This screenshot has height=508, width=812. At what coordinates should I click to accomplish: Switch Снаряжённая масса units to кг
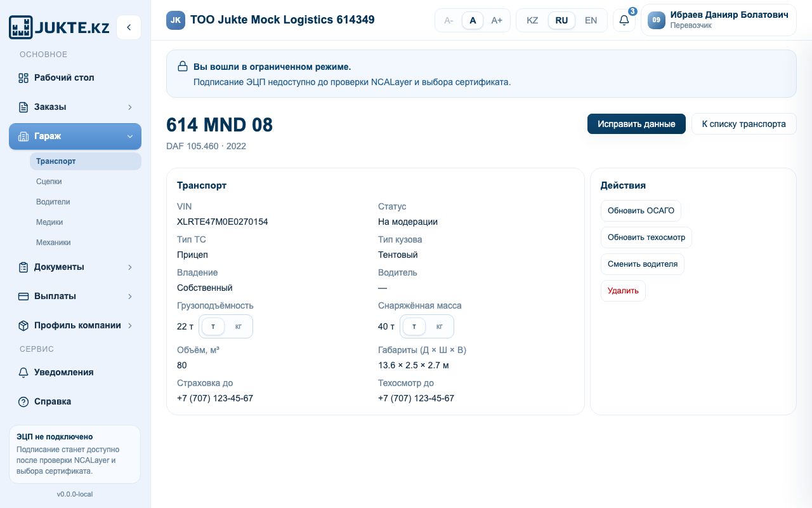tap(440, 326)
